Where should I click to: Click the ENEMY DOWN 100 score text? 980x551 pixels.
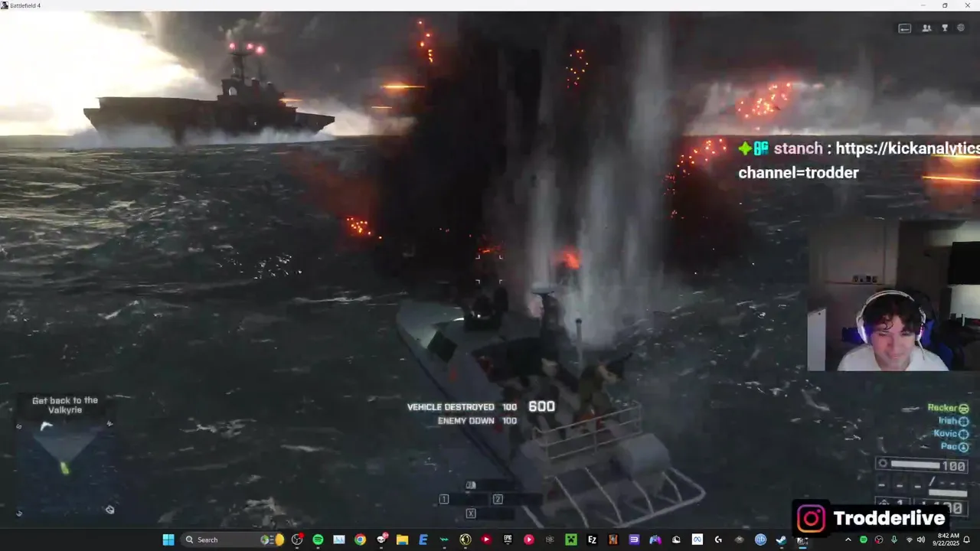click(477, 421)
